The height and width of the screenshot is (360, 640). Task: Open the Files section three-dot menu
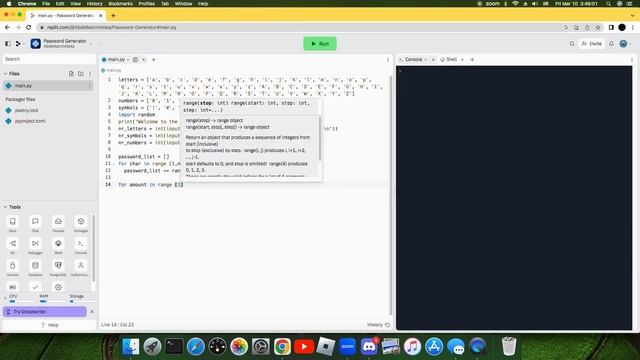click(x=90, y=73)
